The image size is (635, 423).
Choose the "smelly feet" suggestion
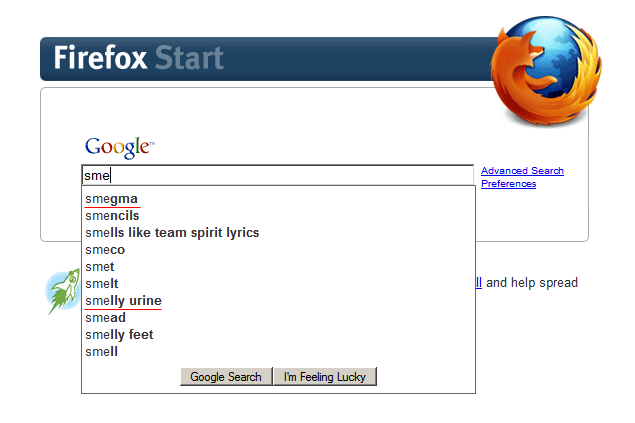coord(278,335)
